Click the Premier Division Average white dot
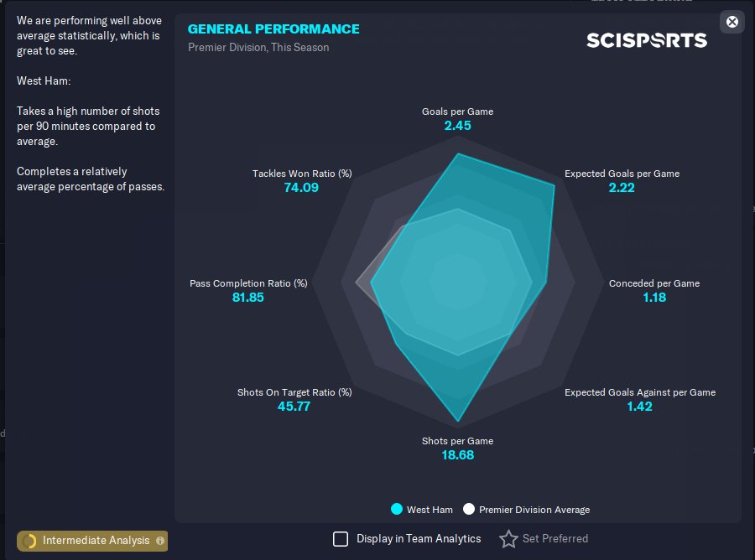The height and width of the screenshot is (560, 755). coord(469,509)
